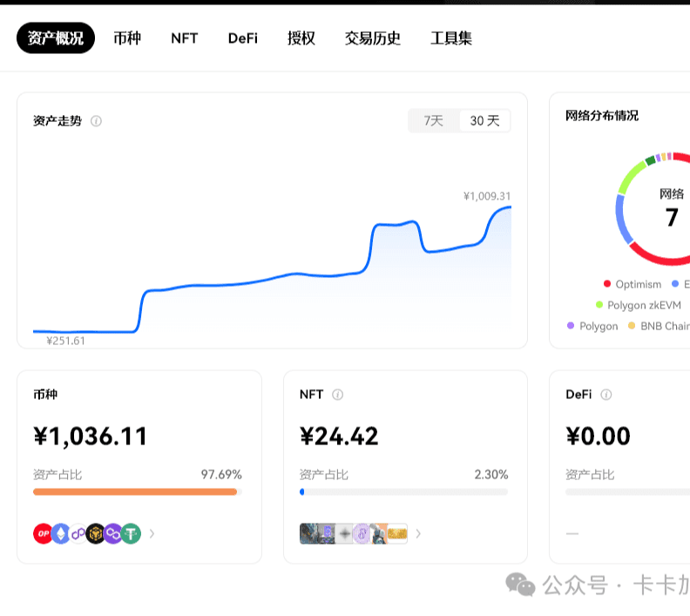Open the gray star NFT thumbnail
The height and width of the screenshot is (616, 690).
tap(344, 534)
